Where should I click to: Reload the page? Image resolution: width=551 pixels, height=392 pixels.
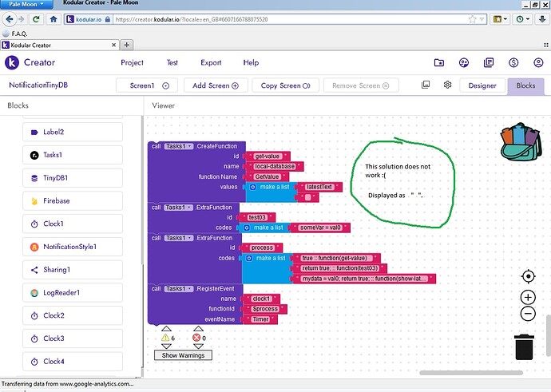(x=36, y=19)
